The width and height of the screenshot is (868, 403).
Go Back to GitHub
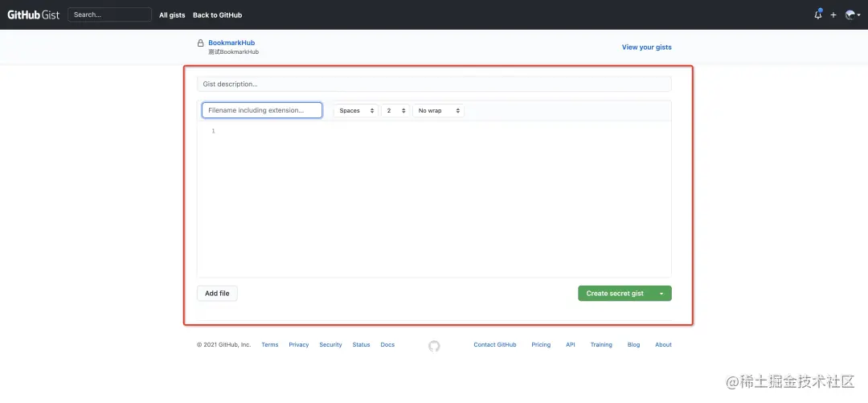click(217, 15)
